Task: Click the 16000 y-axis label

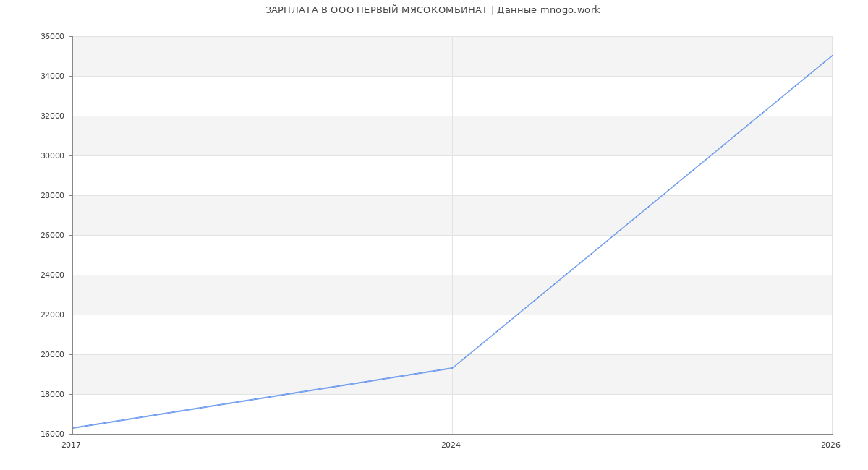Action: pos(52,435)
